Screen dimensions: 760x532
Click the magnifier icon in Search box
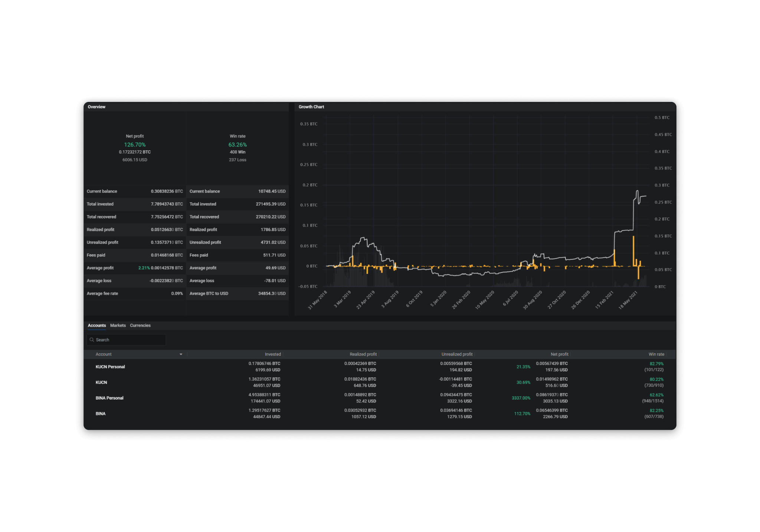pyautogui.click(x=92, y=340)
